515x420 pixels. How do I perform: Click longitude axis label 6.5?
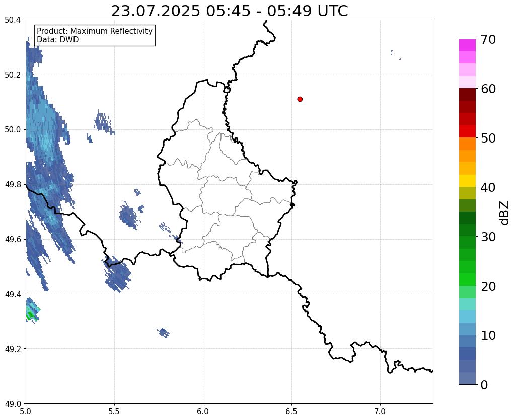coord(291,412)
